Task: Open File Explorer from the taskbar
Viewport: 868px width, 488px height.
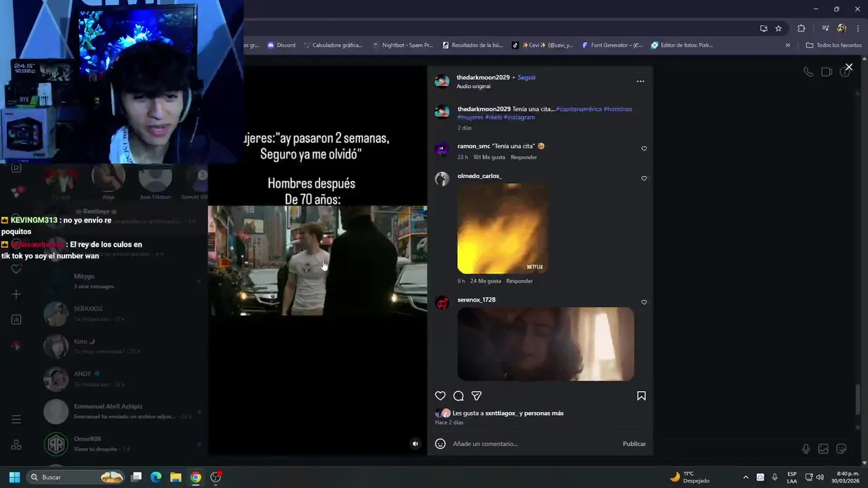Action: pos(176,477)
